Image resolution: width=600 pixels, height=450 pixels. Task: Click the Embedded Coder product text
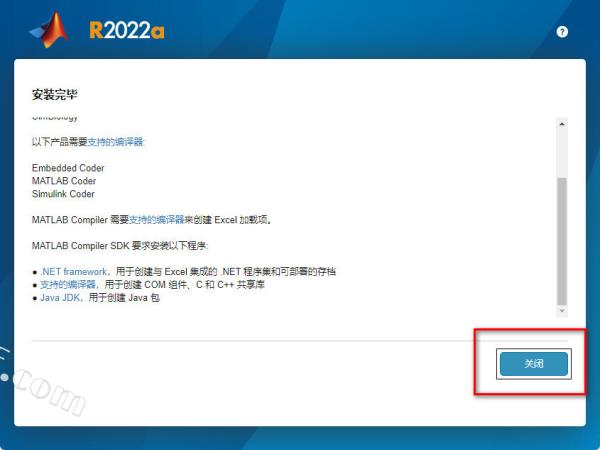coord(68,168)
